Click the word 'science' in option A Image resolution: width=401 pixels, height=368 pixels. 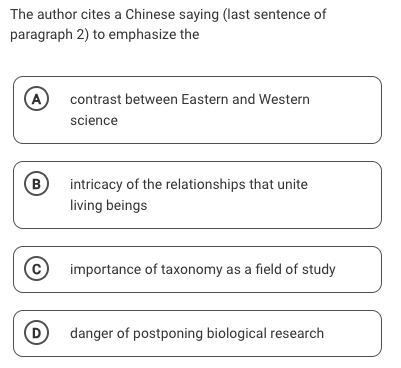coord(94,120)
